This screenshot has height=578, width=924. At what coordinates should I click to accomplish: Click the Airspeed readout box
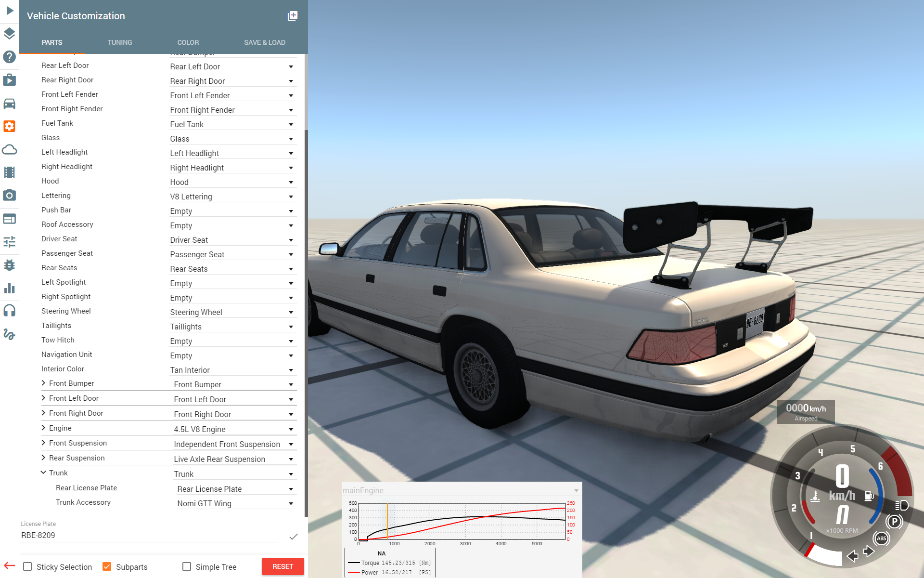pyautogui.click(x=806, y=412)
